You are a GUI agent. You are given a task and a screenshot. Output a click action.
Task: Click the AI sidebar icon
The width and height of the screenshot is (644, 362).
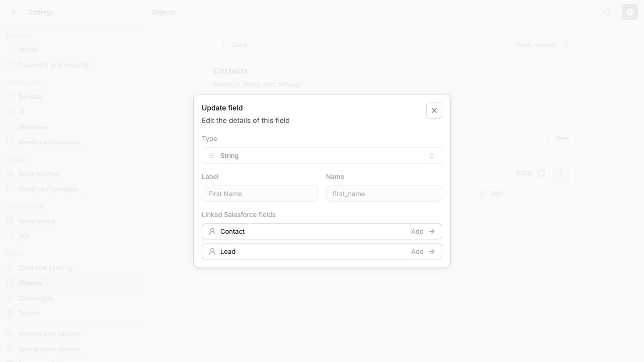tap(10, 112)
